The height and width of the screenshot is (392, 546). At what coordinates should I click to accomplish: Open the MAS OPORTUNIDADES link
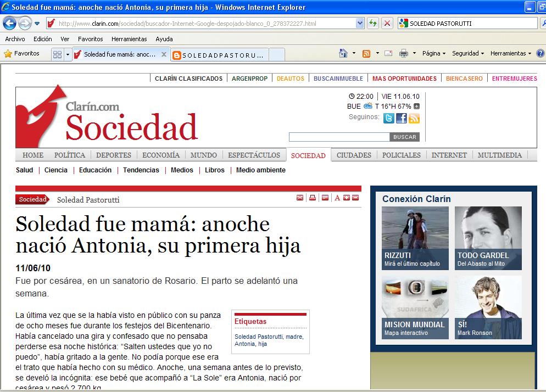pyautogui.click(x=404, y=79)
